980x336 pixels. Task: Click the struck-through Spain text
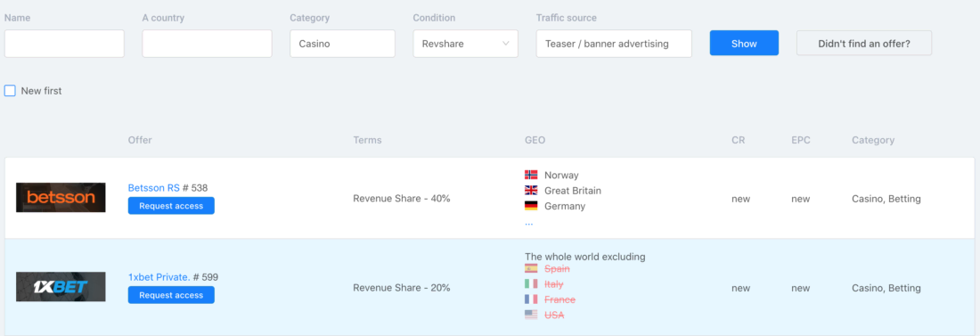click(x=557, y=268)
